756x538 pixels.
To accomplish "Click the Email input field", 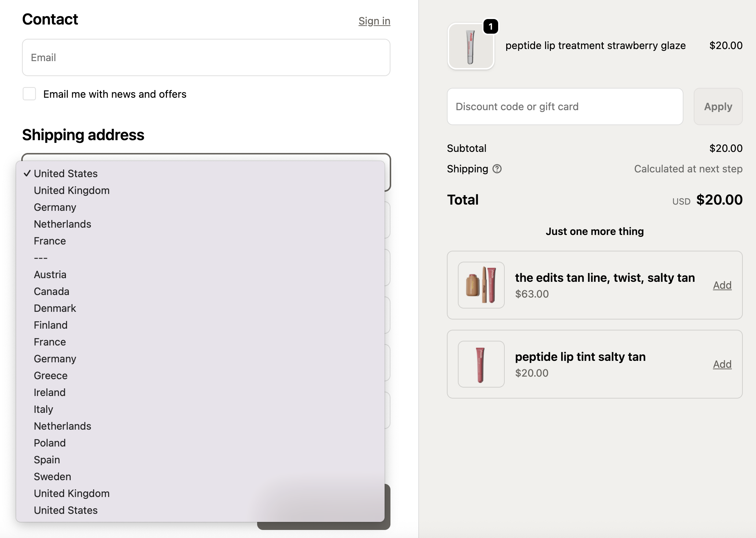I will pos(206,57).
